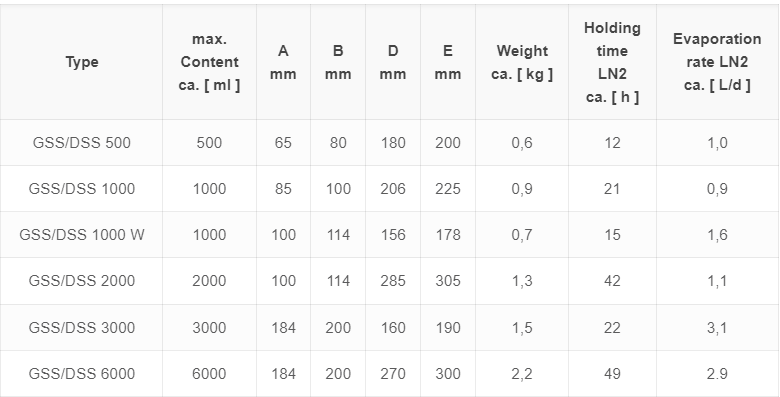The image size is (780, 397).
Task: Select the Evaporation rate LN2 header
Action: 717,62
